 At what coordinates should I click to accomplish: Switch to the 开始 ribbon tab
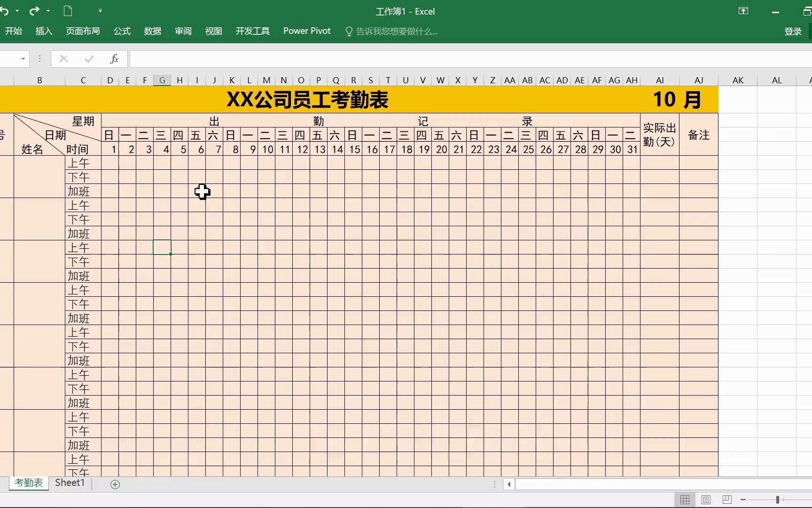pyautogui.click(x=14, y=31)
